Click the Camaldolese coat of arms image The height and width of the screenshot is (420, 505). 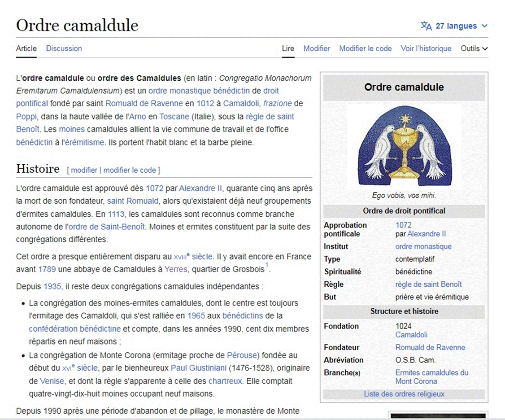(x=404, y=147)
